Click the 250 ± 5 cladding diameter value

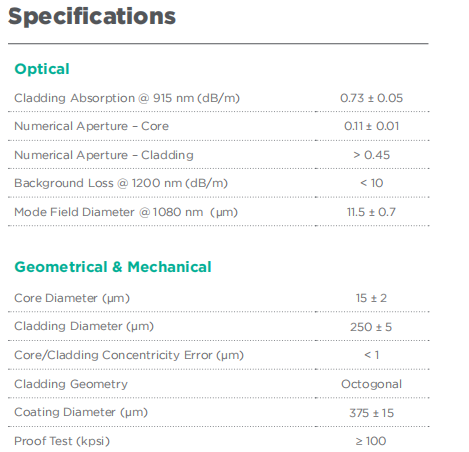click(x=371, y=327)
